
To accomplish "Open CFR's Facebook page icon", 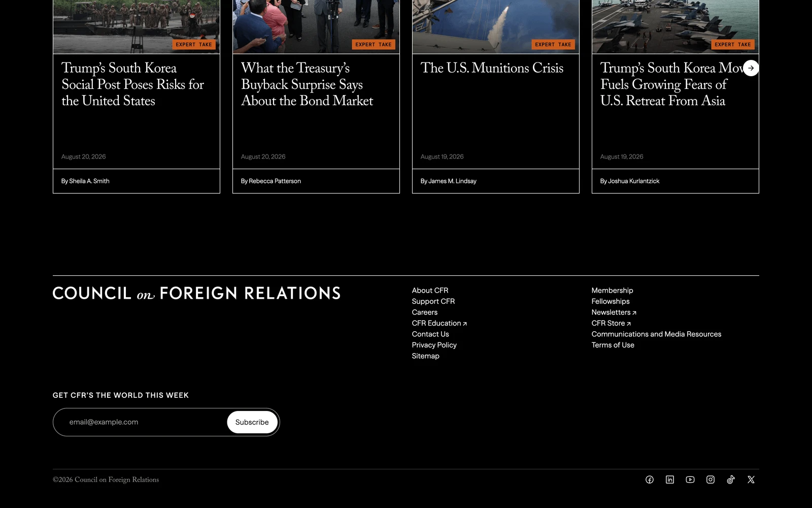I will click(x=650, y=480).
